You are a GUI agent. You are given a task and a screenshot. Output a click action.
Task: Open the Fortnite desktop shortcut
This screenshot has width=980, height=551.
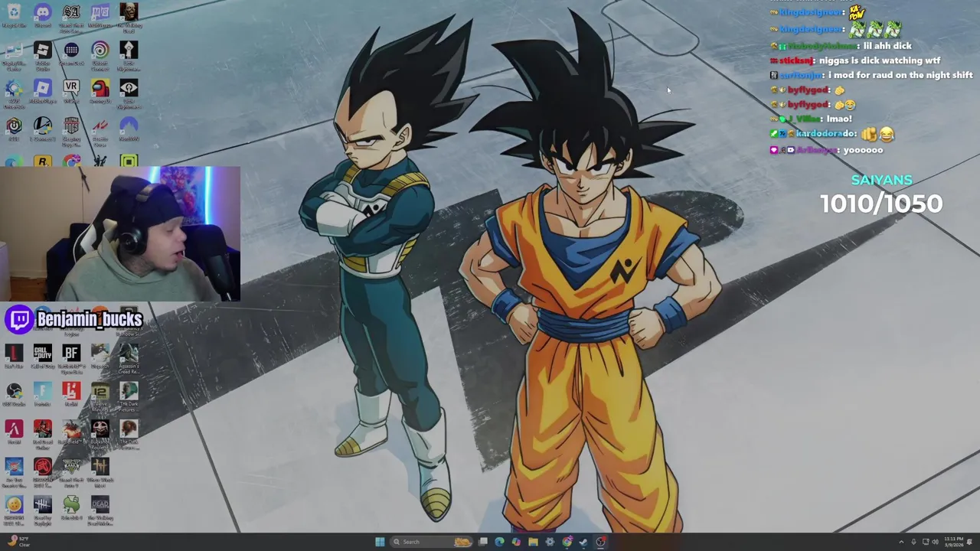click(x=42, y=394)
